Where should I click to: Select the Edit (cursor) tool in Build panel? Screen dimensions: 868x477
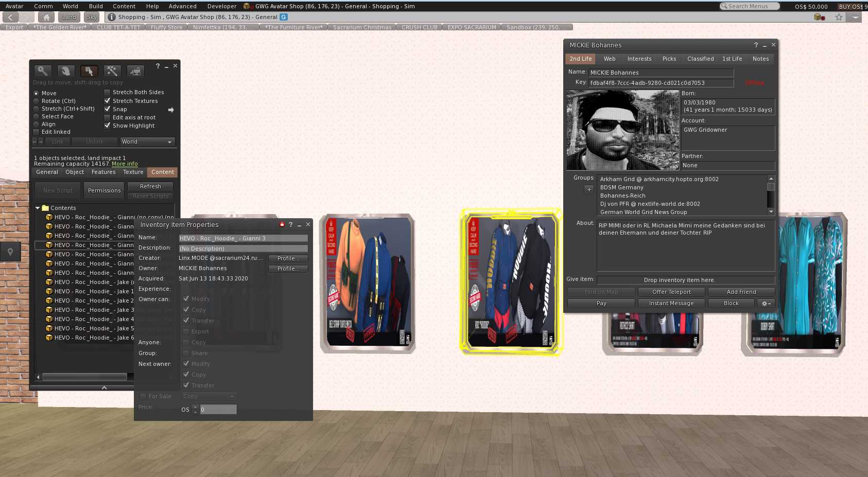tap(89, 71)
